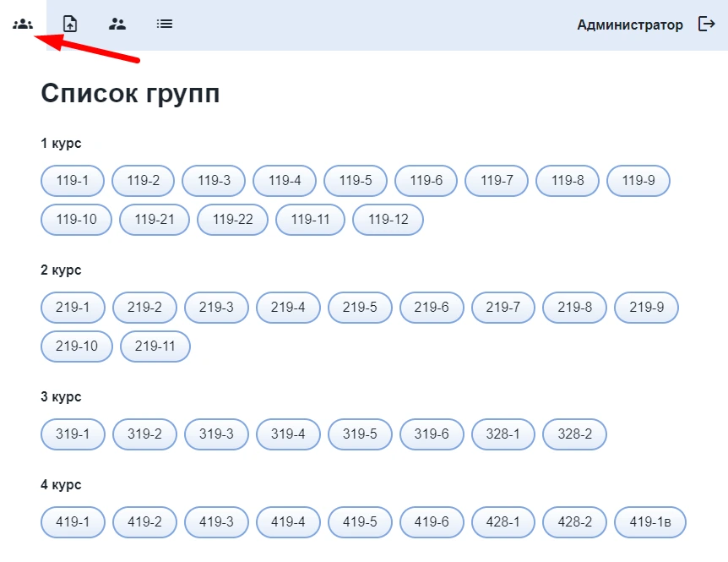Open group 119-22
Screen dimensions: 728x562
pos(232,219)
